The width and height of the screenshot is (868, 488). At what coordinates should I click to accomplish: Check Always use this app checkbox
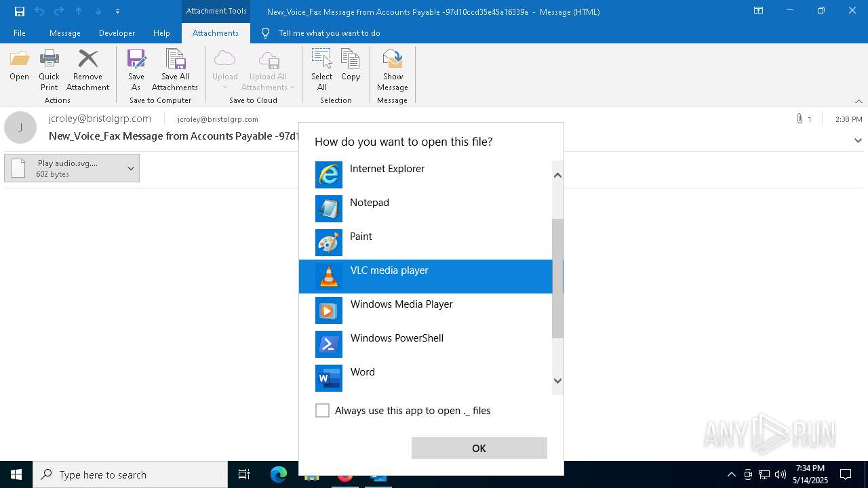[x=323, y=411]
